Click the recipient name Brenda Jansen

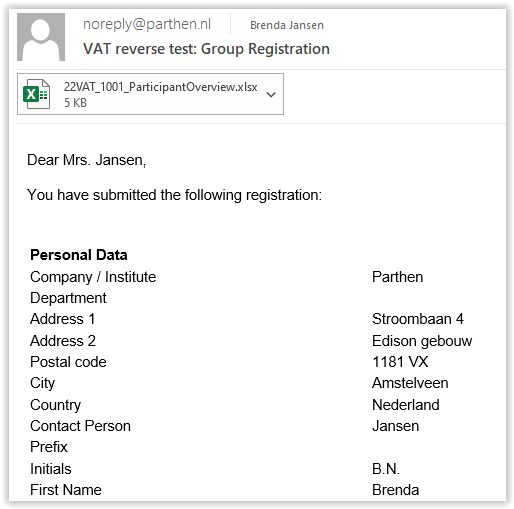(287, 25)
